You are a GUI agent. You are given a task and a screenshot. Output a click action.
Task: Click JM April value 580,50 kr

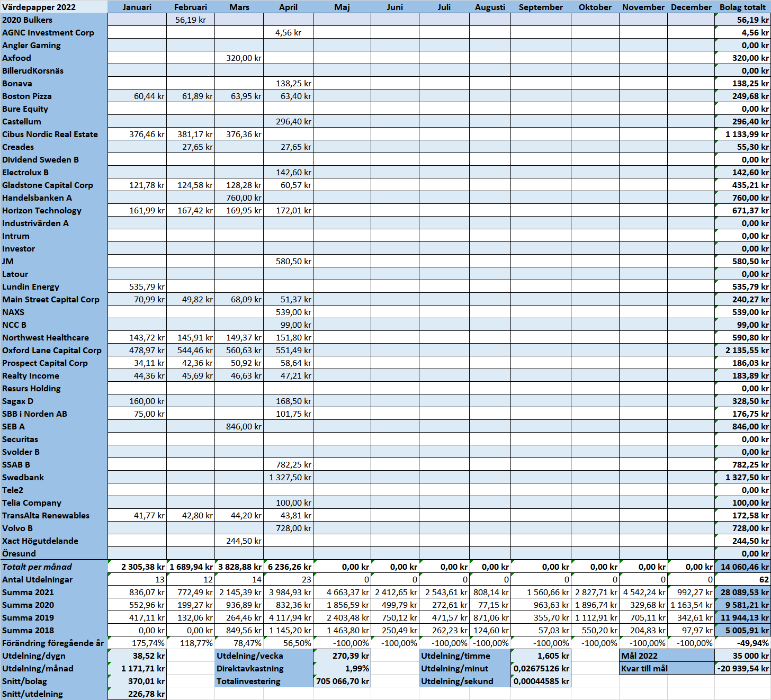tap(288, 261)
